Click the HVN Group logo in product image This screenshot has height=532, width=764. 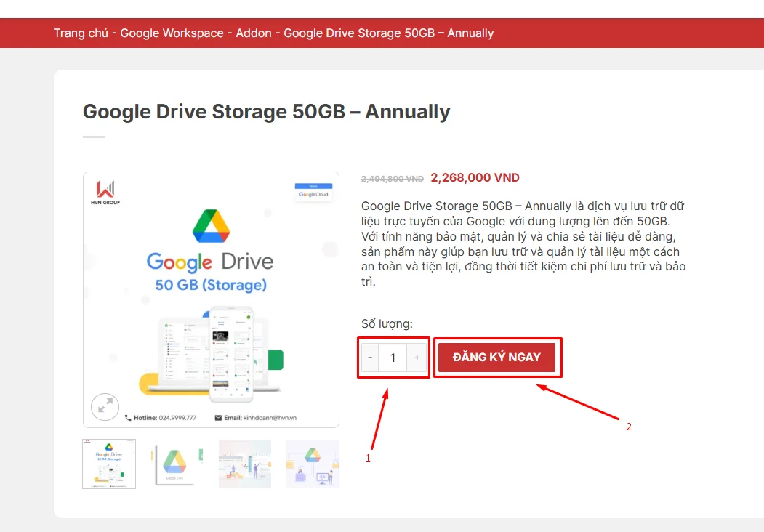coord(106,193)
